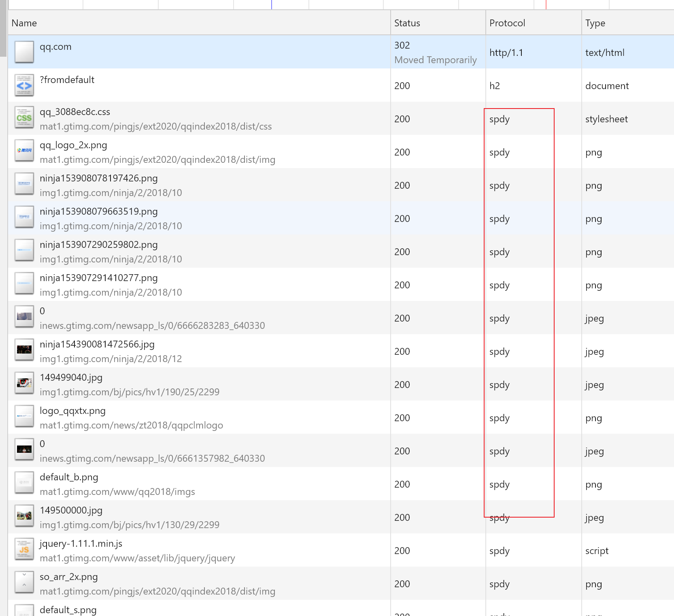Select the ninja153908078197426.png request
The height and width of the screenshot is (616, 674).
pyautogui.click(x=99, y=179)
